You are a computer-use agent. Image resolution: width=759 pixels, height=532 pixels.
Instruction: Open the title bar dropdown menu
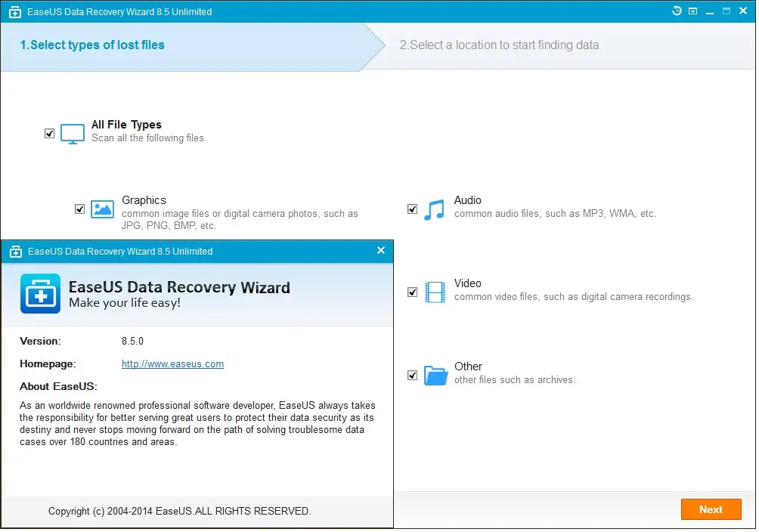tap(692, 11)
